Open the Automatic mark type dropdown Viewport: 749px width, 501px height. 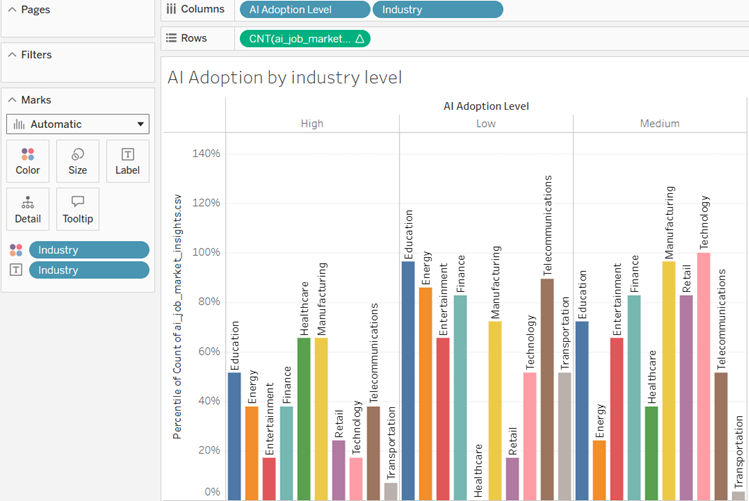point(78,124)
